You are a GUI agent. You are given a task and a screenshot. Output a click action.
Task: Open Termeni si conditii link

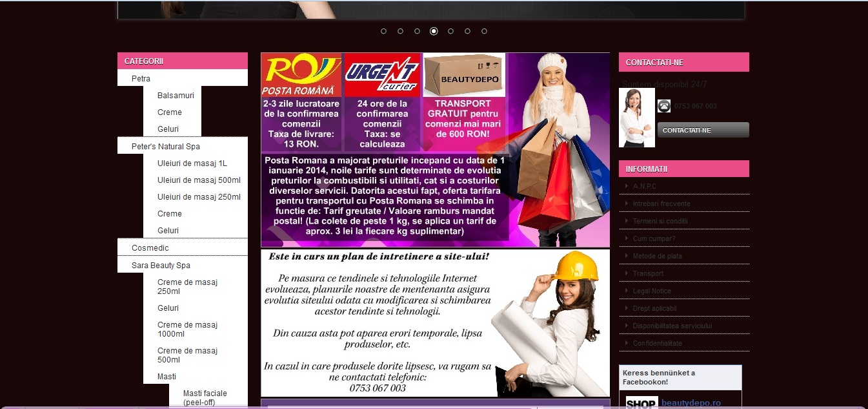coord(660,221)
